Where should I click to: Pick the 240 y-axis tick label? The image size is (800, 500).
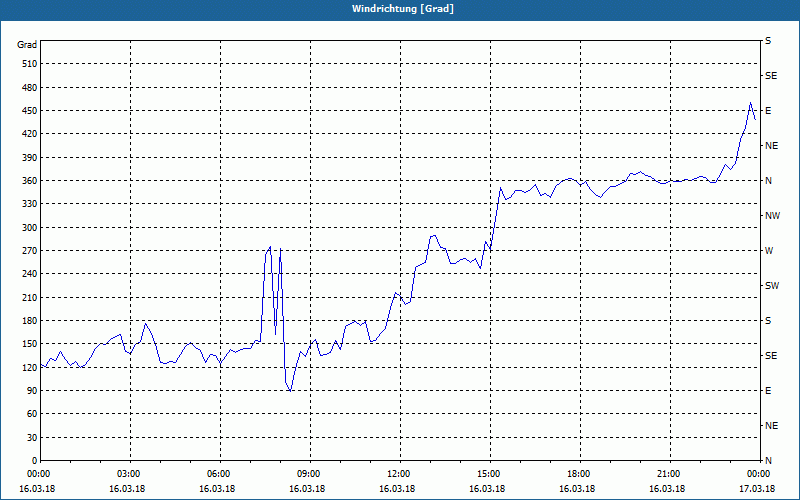(x=30, y=274)
